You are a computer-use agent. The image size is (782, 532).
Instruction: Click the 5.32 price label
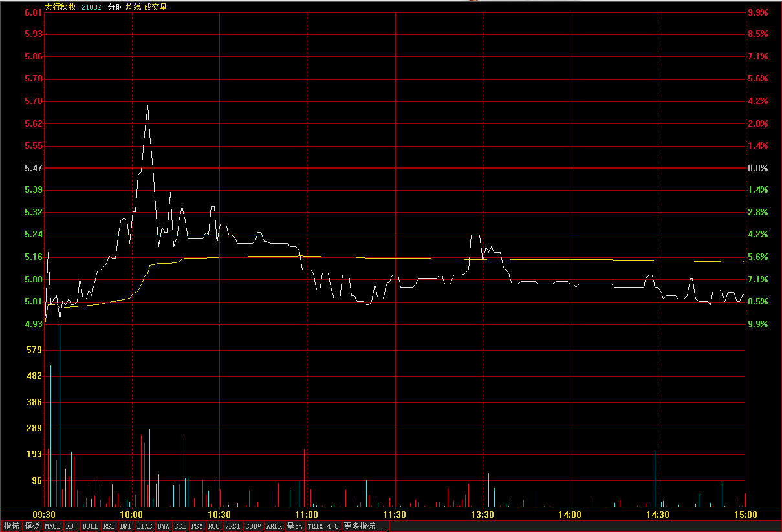point(34,212)
